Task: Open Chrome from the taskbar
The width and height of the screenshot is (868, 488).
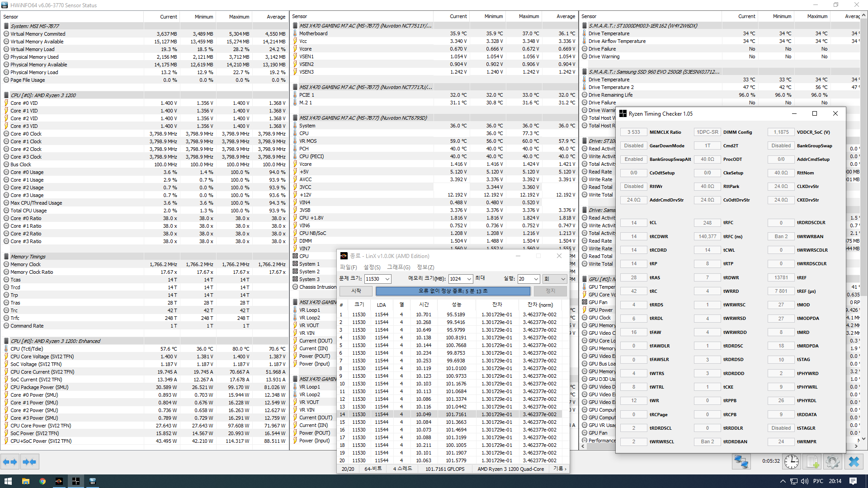Action: click(x=42, y=481)
